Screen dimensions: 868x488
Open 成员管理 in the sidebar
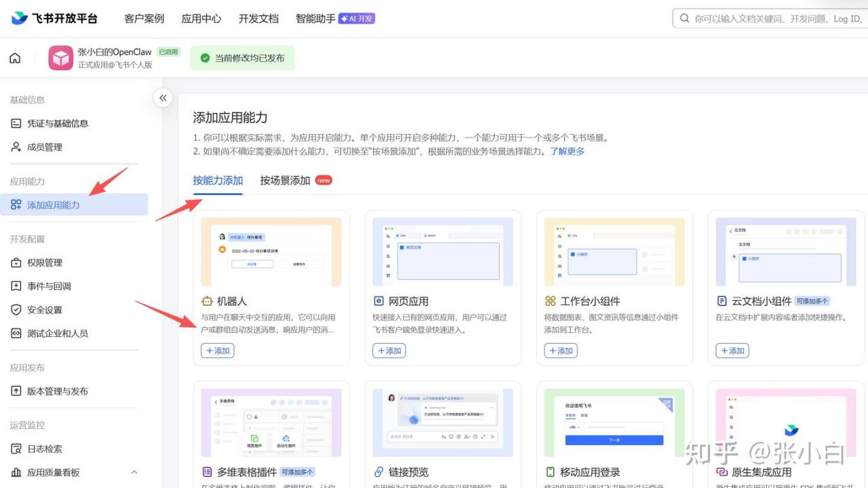point(44,147)
